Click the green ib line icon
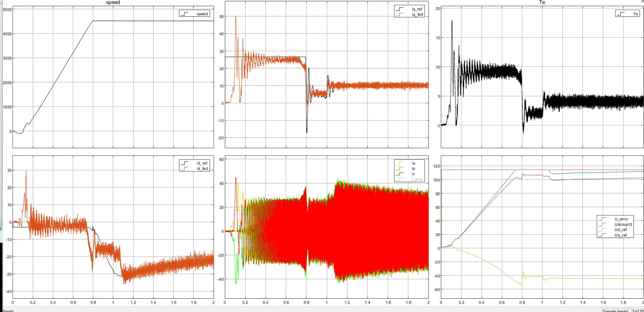 399,169
